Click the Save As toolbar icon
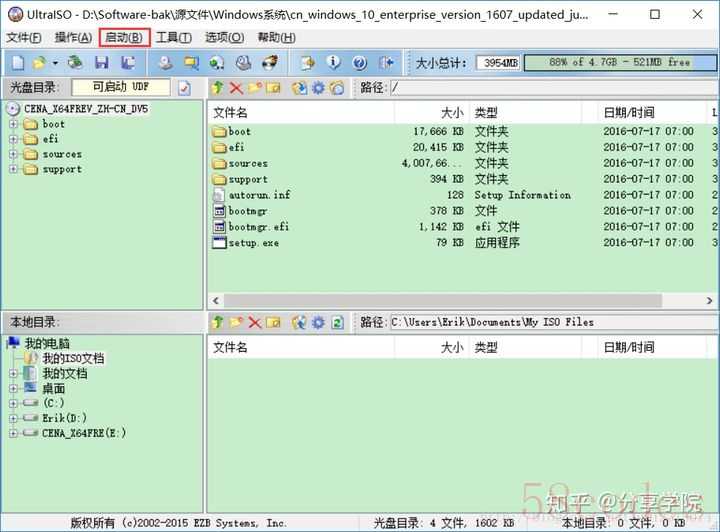The image size is (720, 532). 128,63
